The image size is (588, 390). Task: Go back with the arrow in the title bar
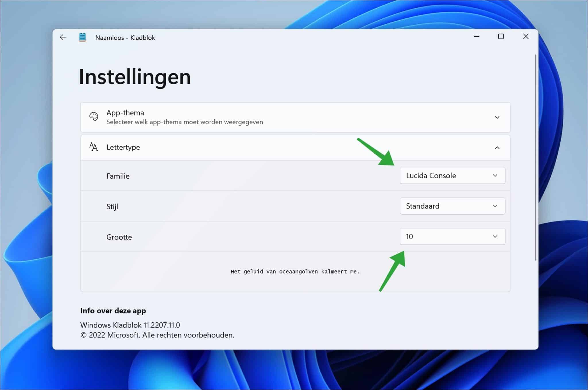coord(63,37)
